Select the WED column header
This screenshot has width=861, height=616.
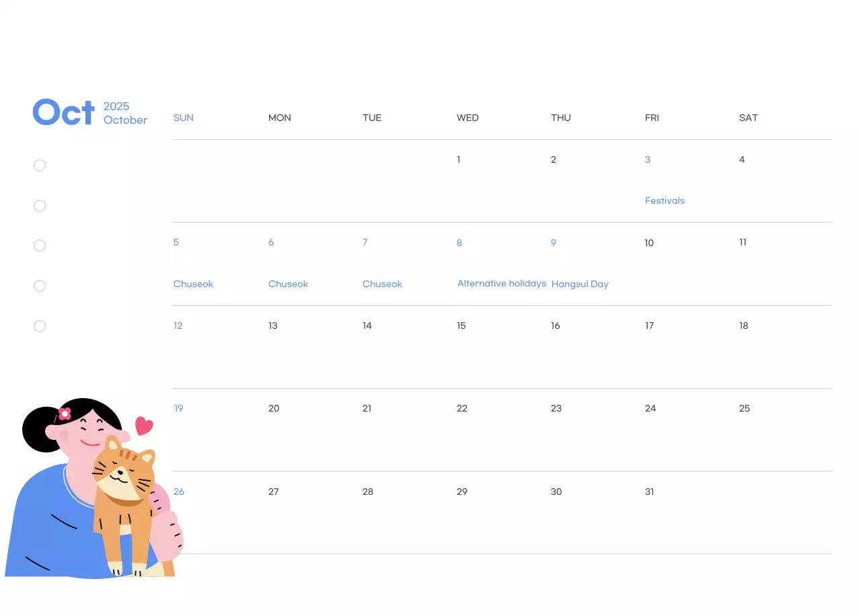pos(467,118)
